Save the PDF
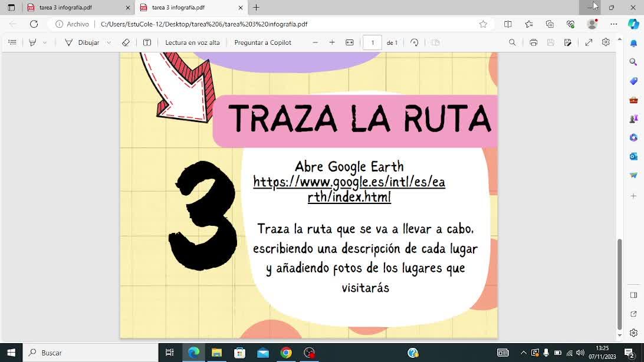This screenshot has height=362, width=644. [551, 42]
